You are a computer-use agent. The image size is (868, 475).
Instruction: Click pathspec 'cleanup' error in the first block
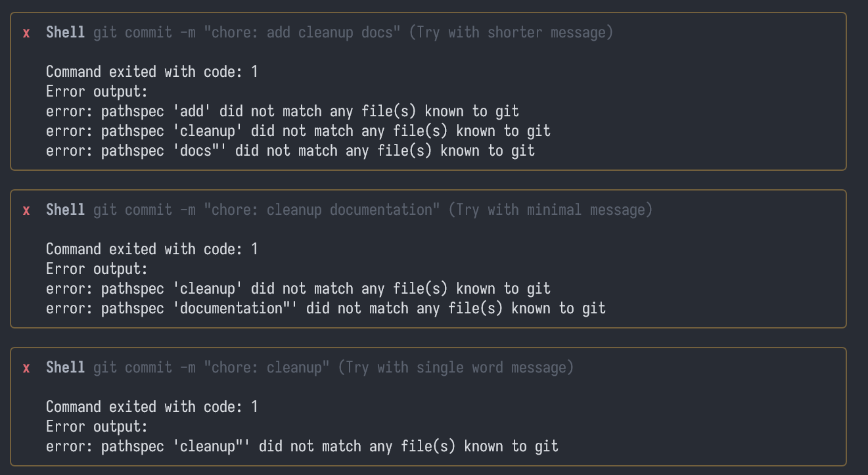pos(298,131)
